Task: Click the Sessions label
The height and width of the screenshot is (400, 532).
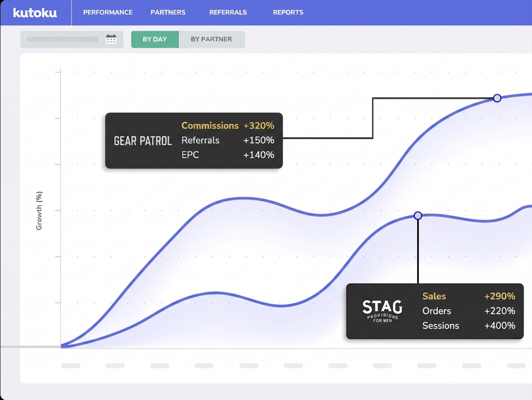Action: click(441, 326)
